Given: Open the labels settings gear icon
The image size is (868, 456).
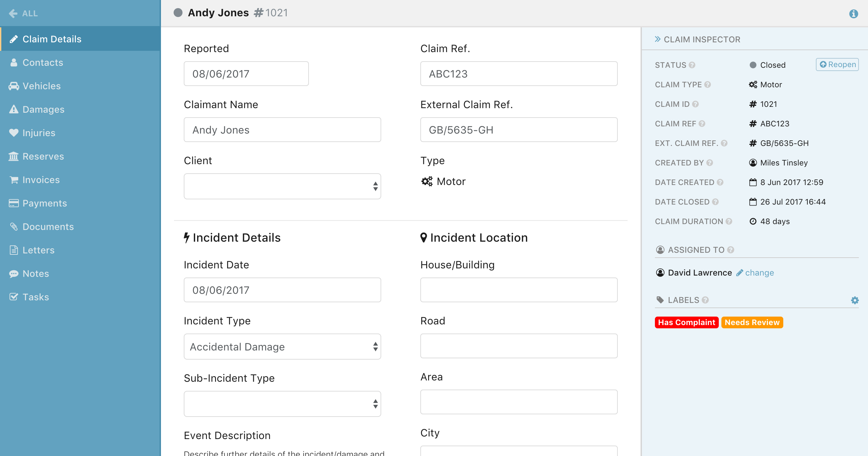Looking at the screenshot, I should point(855,300).
